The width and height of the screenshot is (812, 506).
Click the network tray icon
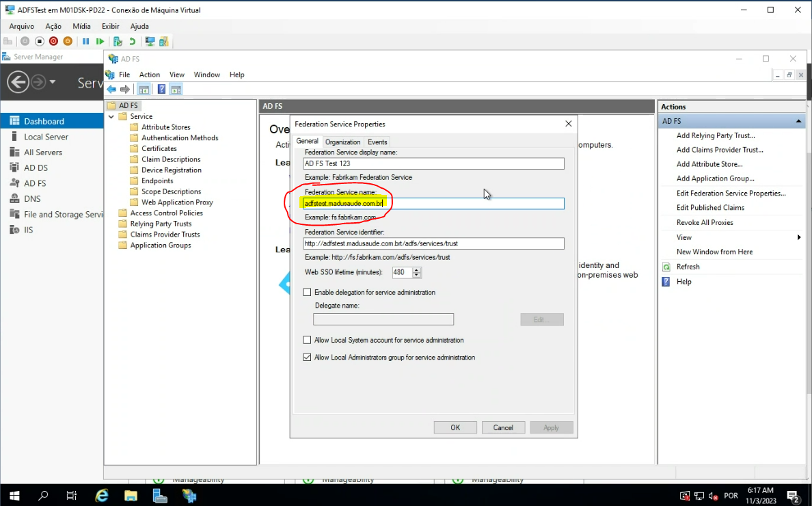(x=699, y=496)
